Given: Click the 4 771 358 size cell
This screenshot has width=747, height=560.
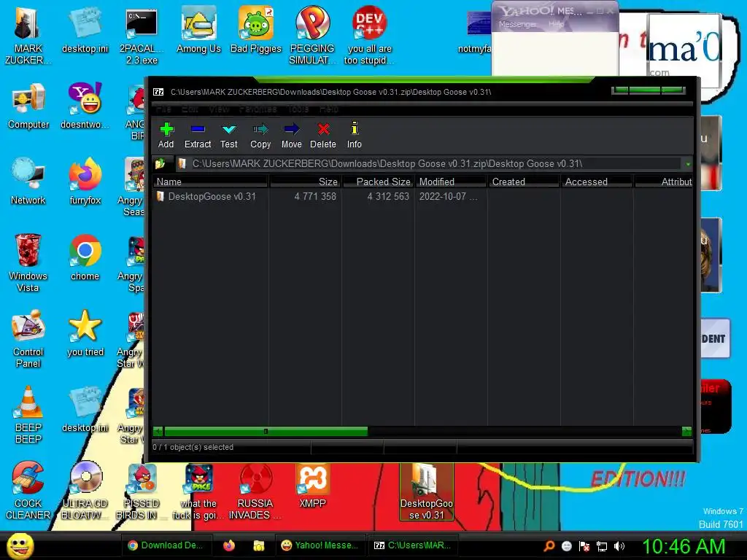Looking at the screenshot, I should point(315,196).
